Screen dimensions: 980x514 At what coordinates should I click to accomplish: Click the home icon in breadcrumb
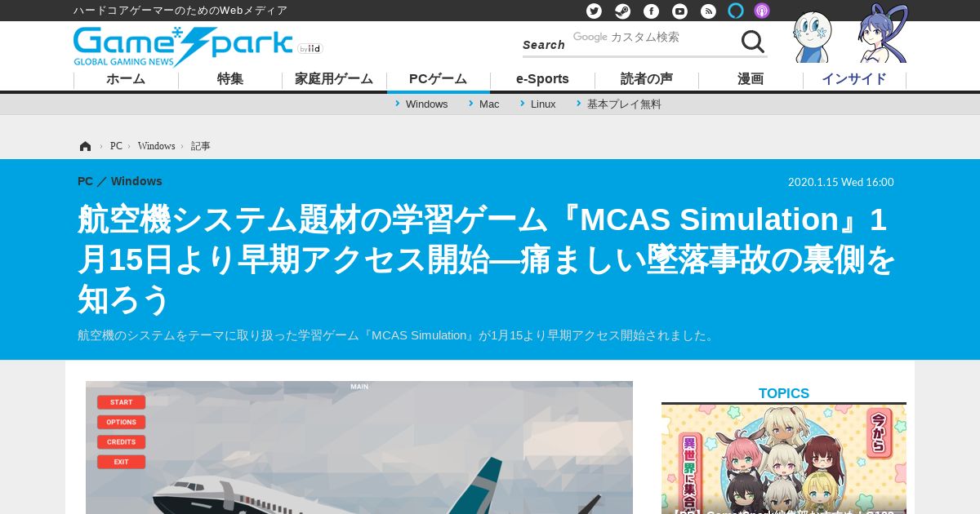coord(85,146)
